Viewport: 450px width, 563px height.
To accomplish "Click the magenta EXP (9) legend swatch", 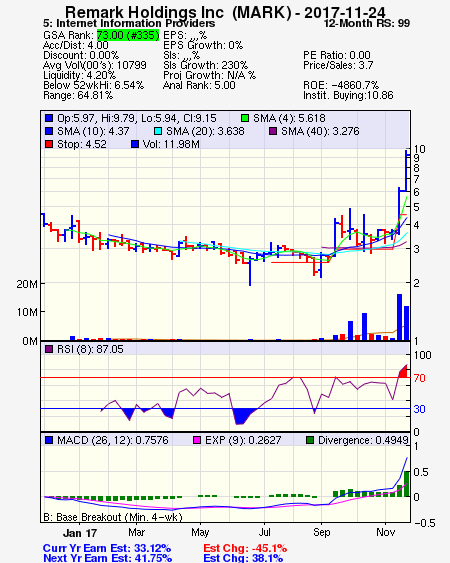I will (x=197, y=440).
